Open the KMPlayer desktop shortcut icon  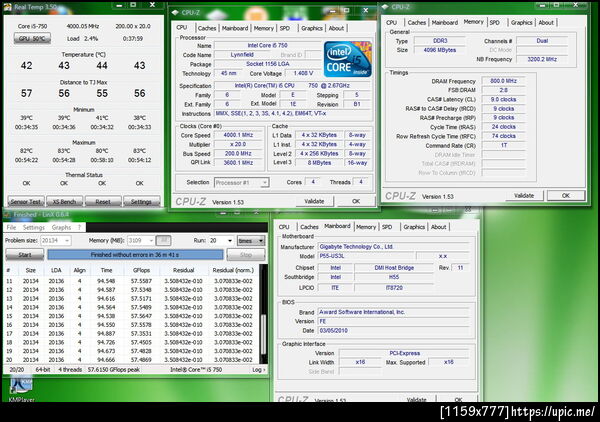(x=21, y=387)
